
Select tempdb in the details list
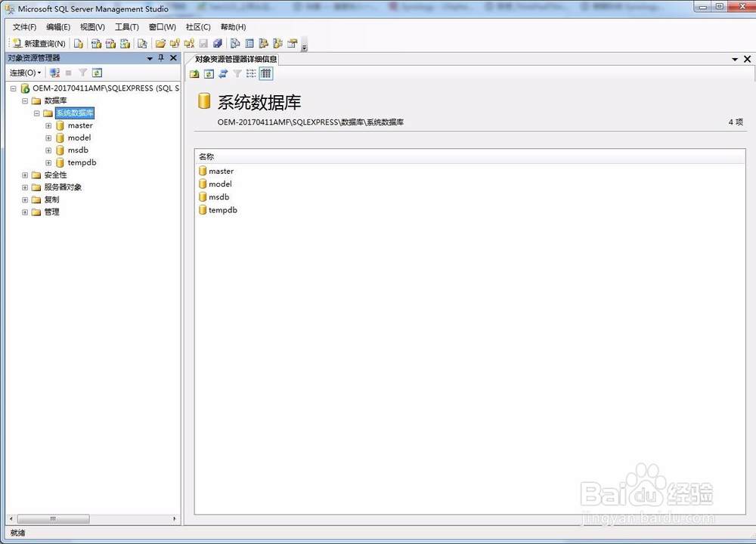[x=223, y=210]
